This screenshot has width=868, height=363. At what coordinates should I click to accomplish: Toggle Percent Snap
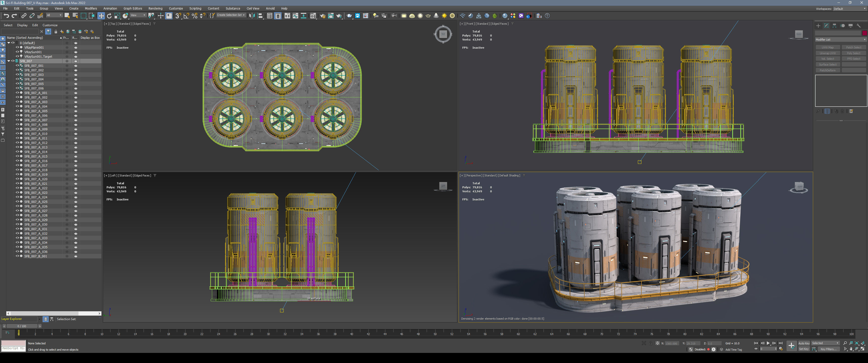click(195, 15)
